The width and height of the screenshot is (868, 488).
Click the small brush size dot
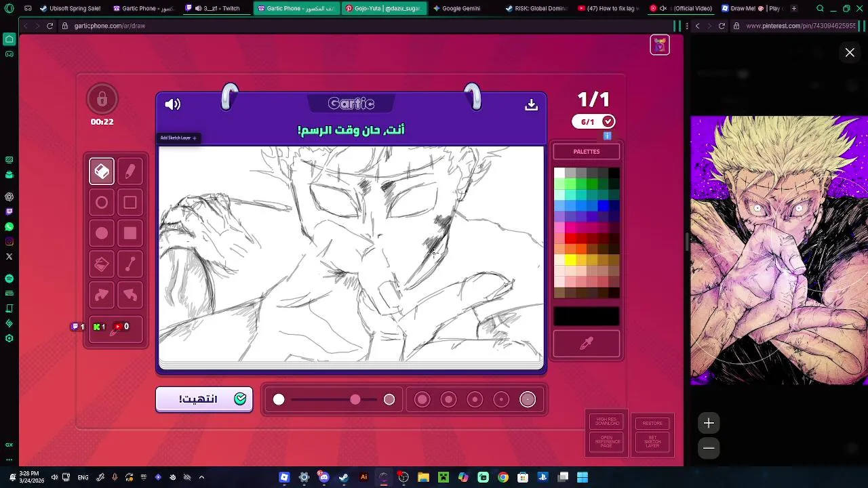[389, 400]
